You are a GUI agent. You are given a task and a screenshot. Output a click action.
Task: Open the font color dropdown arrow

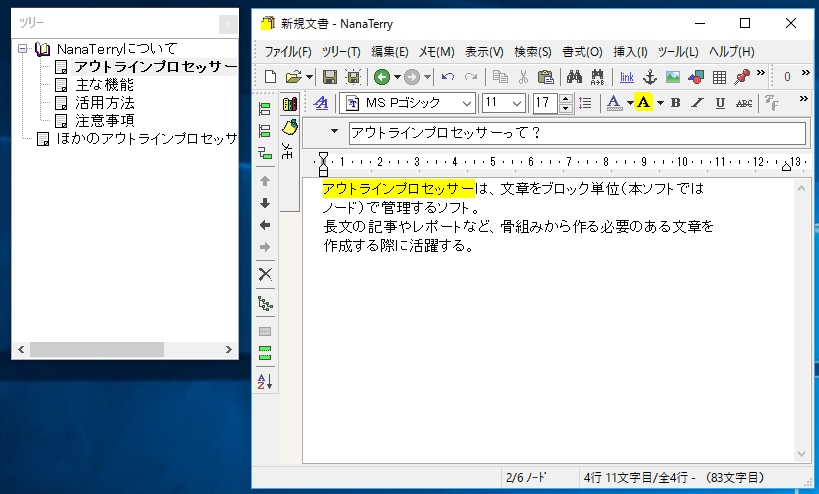coord(630,103)
